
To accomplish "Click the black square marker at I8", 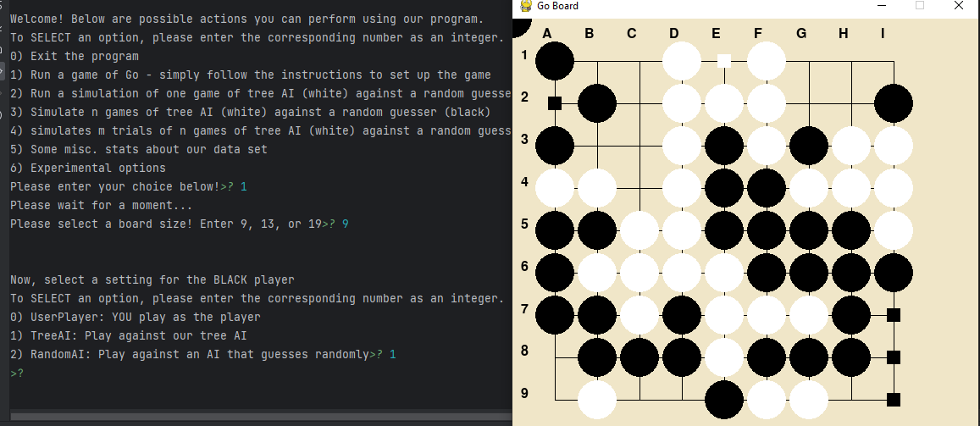I will pyautogui.click(x=894, y=357).
